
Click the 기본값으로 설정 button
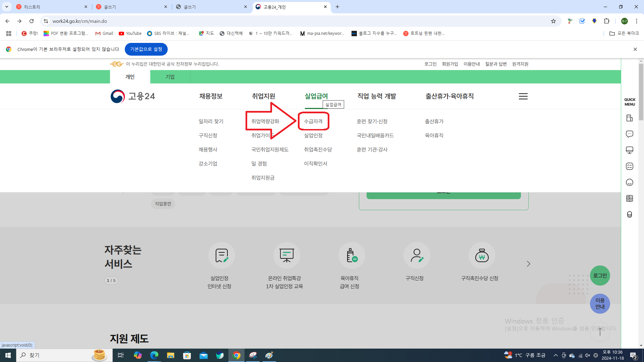click(146, 49)
